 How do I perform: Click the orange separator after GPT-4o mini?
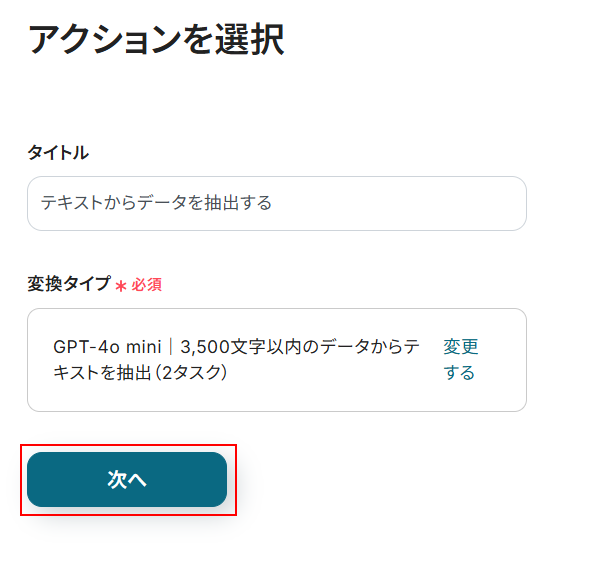pos(171,347)
